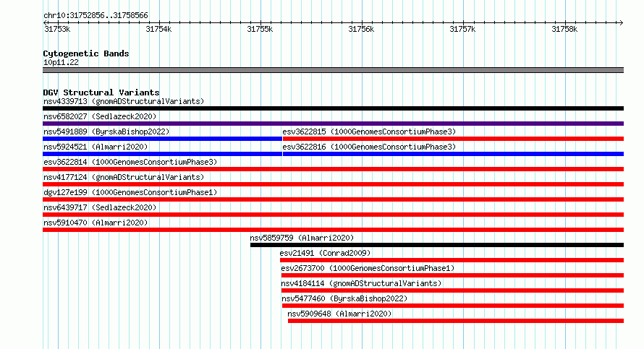Image resolution: width=644 pixels, height=349 pixels.
Task: Open nsv5909648 (Almarri2020) label
Action: pos(339,314)
